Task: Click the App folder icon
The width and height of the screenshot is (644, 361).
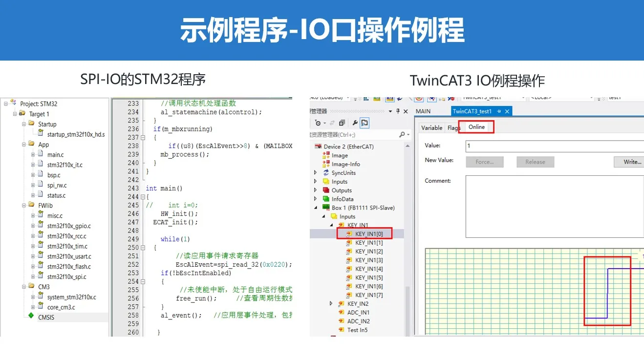Action: pos(32,144)
